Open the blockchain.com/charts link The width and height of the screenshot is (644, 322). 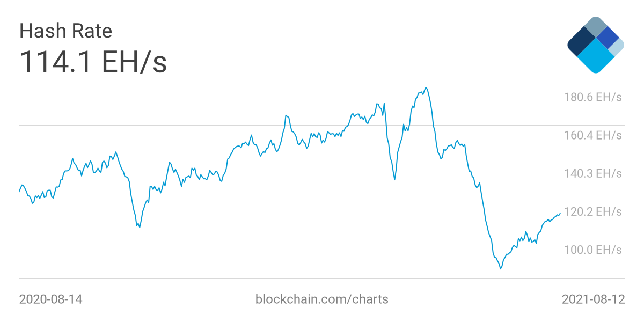pyautogui.click(x=322, y=299)
